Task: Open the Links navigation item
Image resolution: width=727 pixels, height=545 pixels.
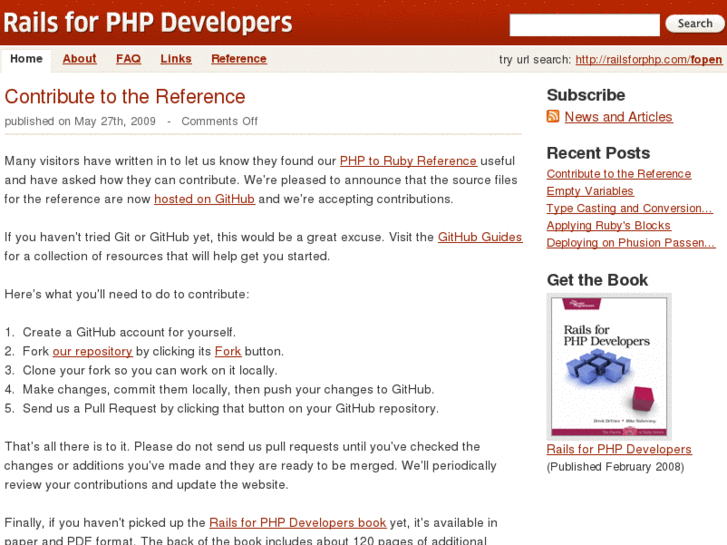Action: click(176, 59)
